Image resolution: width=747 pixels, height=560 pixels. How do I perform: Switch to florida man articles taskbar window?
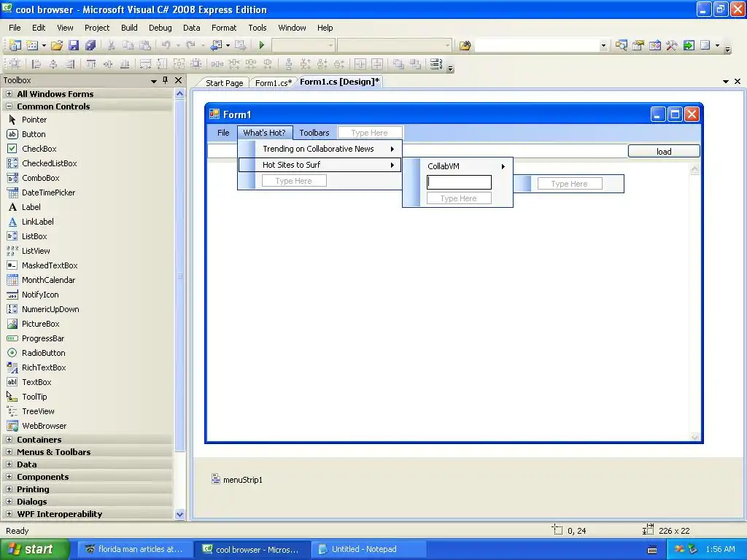point(135,549)
